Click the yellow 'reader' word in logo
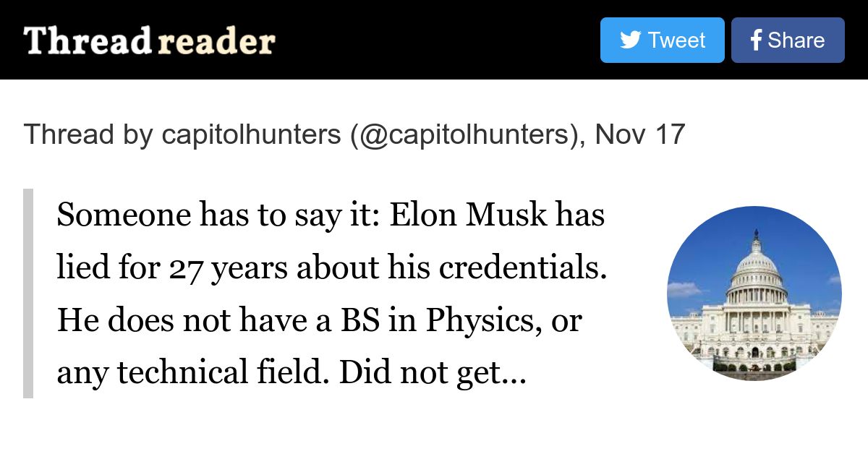868x454 pixels. [216, 42]
